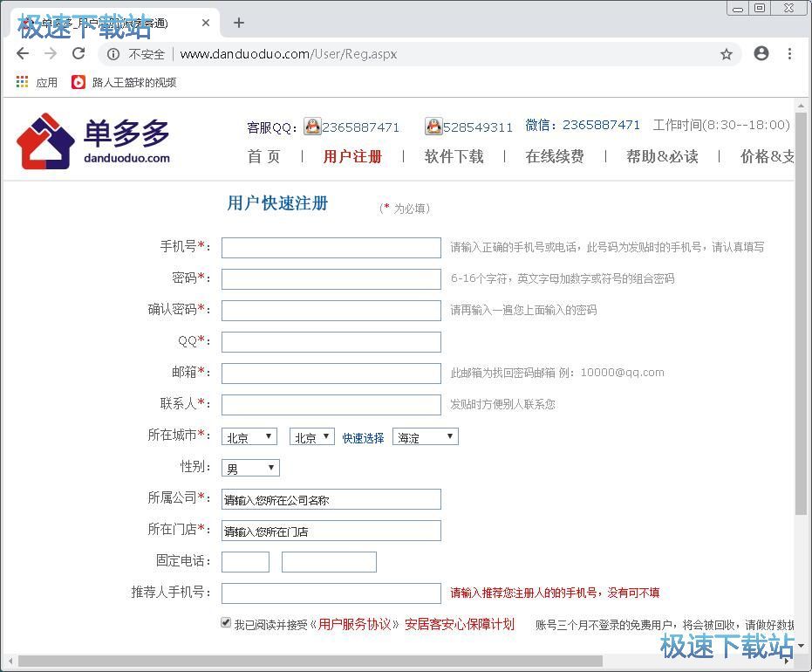Viewport: 812px width, 672px height.
Task: Click the scroll-left arrow of horizontal scrollbar
Action: [x=10, y=662]
